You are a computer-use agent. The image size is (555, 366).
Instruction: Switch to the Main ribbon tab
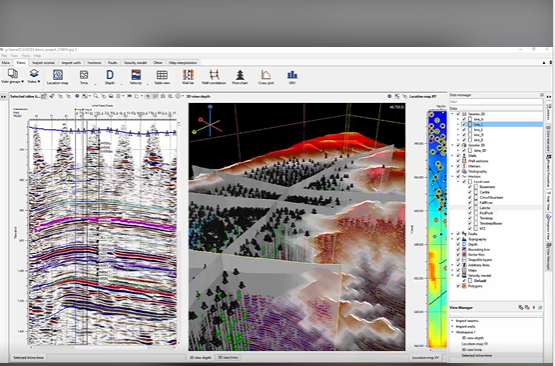click(6, 63)
